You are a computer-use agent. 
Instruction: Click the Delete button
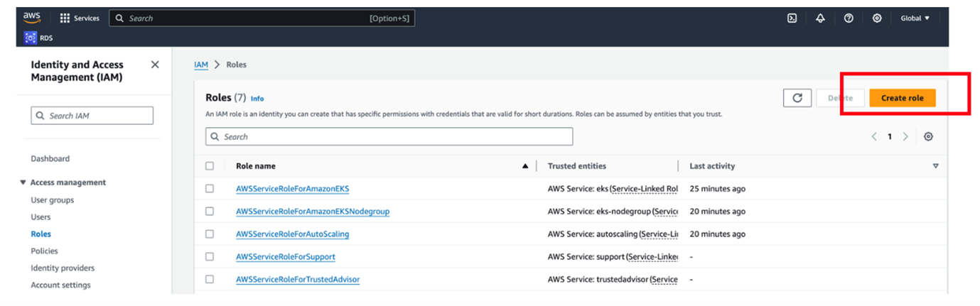840,98
